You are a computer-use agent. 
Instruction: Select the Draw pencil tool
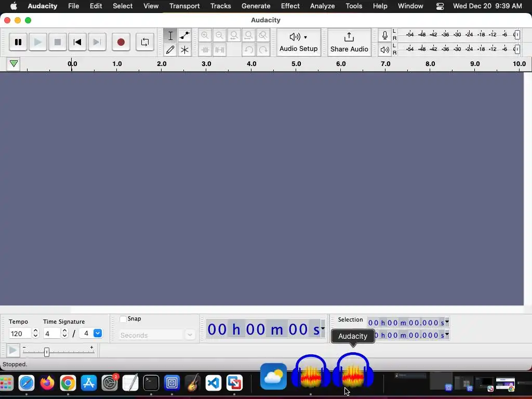170,50
